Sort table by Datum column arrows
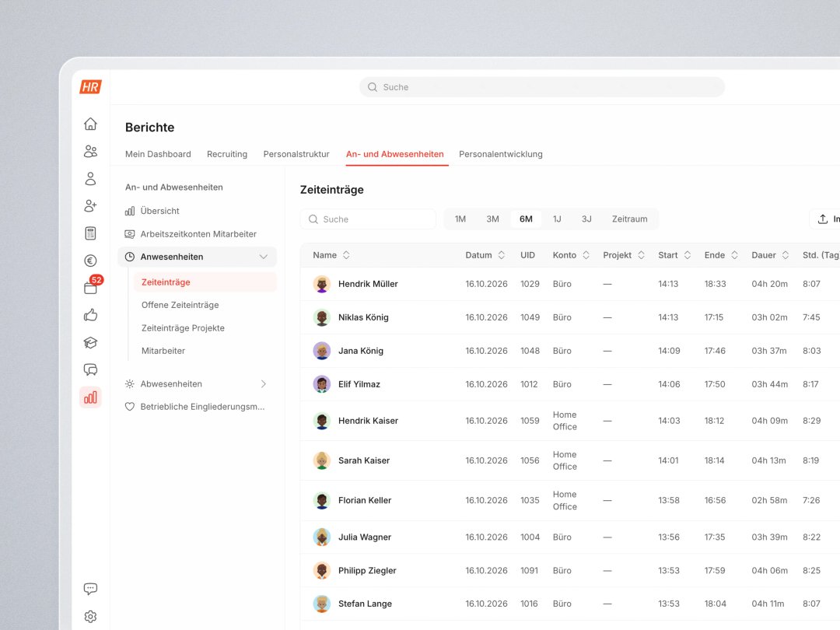 [502, 255]
